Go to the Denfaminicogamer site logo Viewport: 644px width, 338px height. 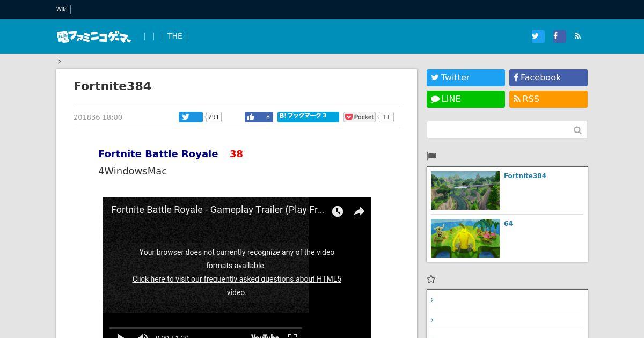[94, 36]
